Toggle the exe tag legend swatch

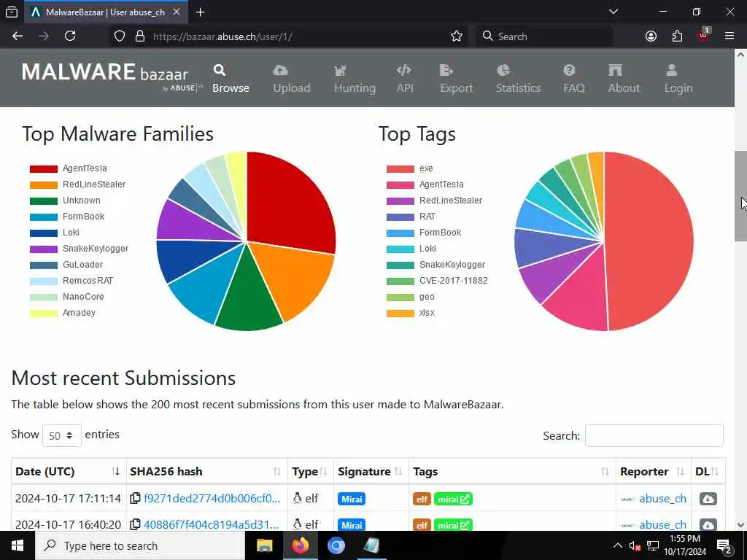coord(400,169)
